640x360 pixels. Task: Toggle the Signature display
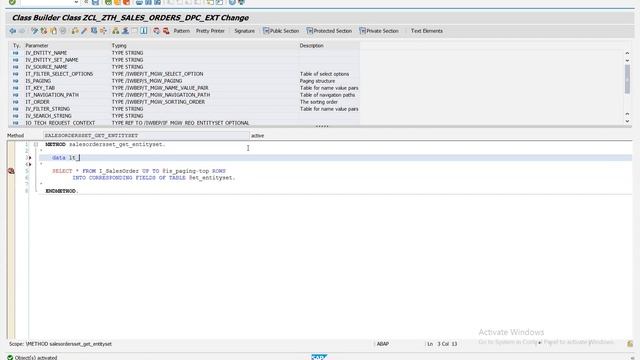244,31
